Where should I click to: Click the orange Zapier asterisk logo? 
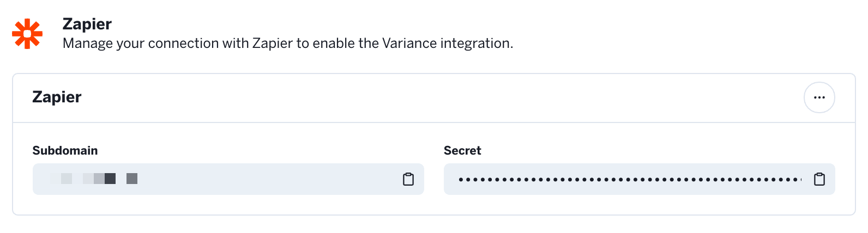click(27, 34)
